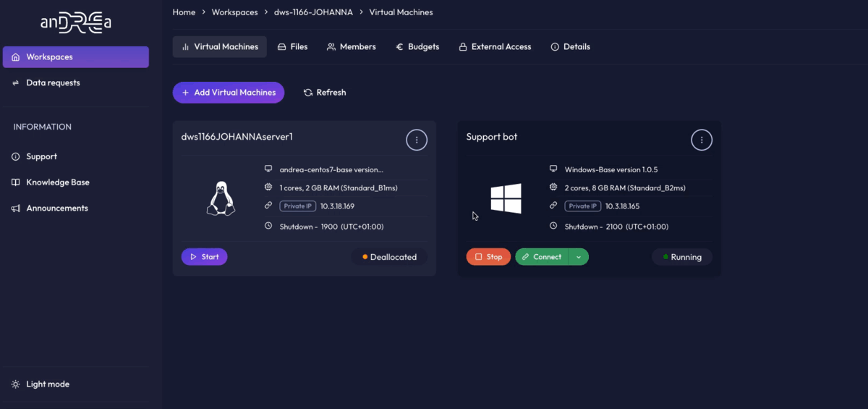This screenshot has height=409, width=868.
Task: Click the andrea logo
Action: coord(75,22)
